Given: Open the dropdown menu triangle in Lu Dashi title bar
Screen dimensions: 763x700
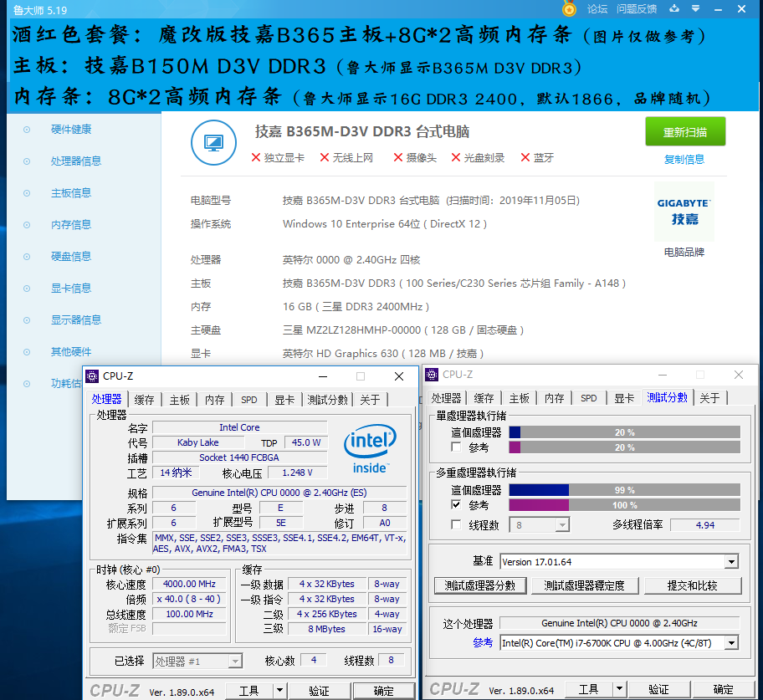Looking at the screenshot, I should [x=696, y=8].
